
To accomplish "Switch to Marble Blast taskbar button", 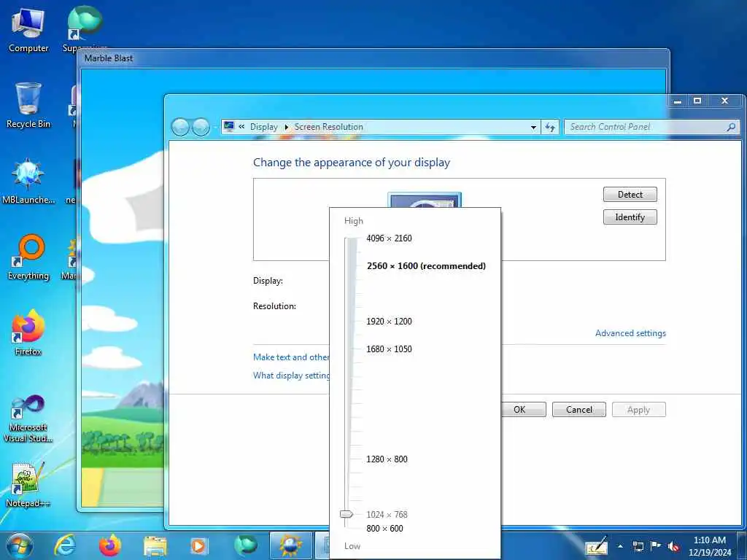I will 290,545.
